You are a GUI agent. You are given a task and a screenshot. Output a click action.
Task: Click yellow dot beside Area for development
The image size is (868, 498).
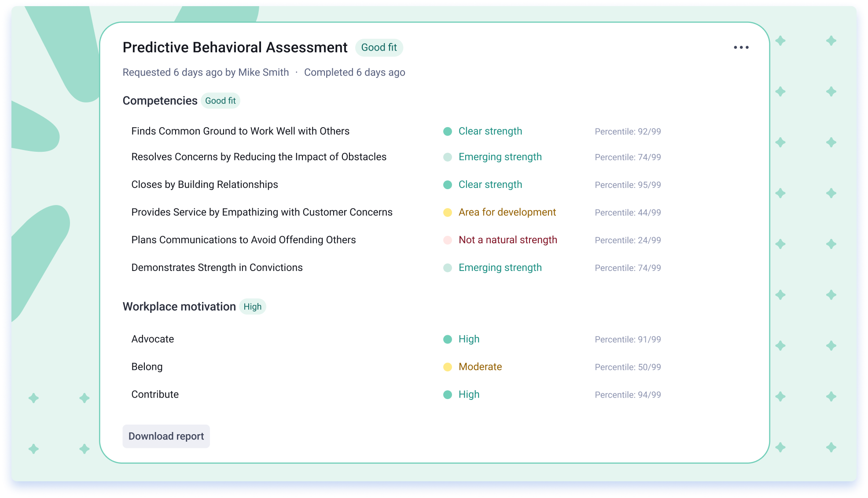[448, 212]
